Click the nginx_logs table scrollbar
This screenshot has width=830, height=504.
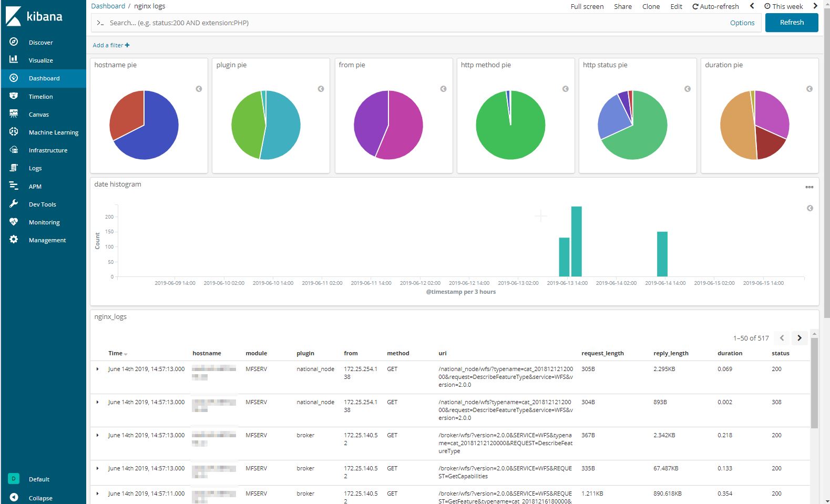(814, 383)
